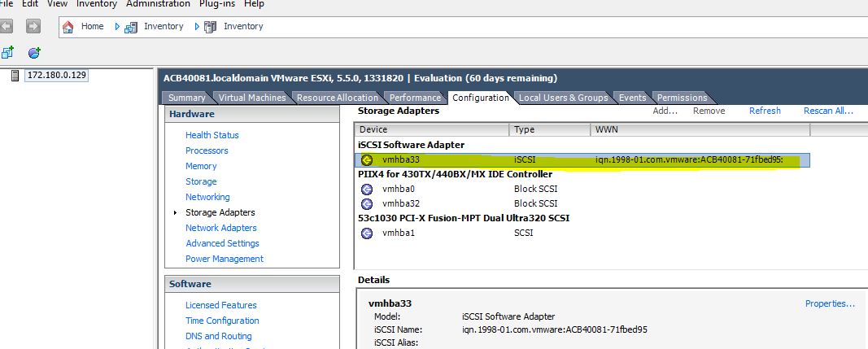The height and width of the screenshot is (349, 868).
Task: Switch to the Performance tab
Action: coord(415,98)
